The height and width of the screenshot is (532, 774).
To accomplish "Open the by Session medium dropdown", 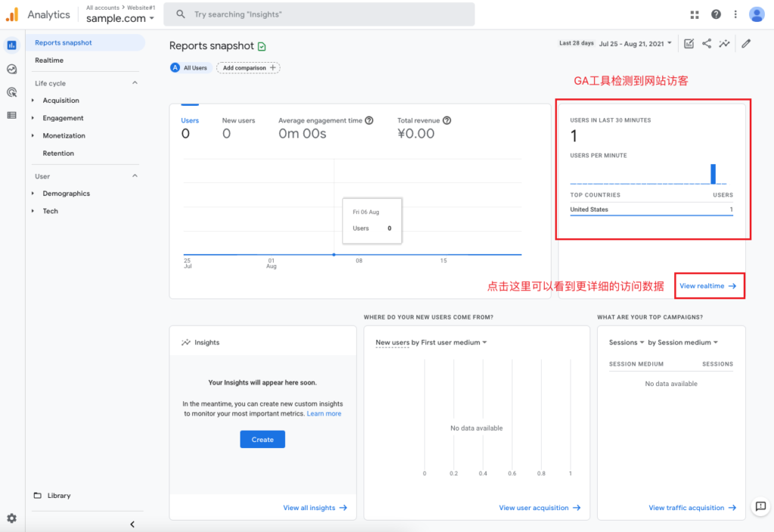I will click(x=683, y=342).
